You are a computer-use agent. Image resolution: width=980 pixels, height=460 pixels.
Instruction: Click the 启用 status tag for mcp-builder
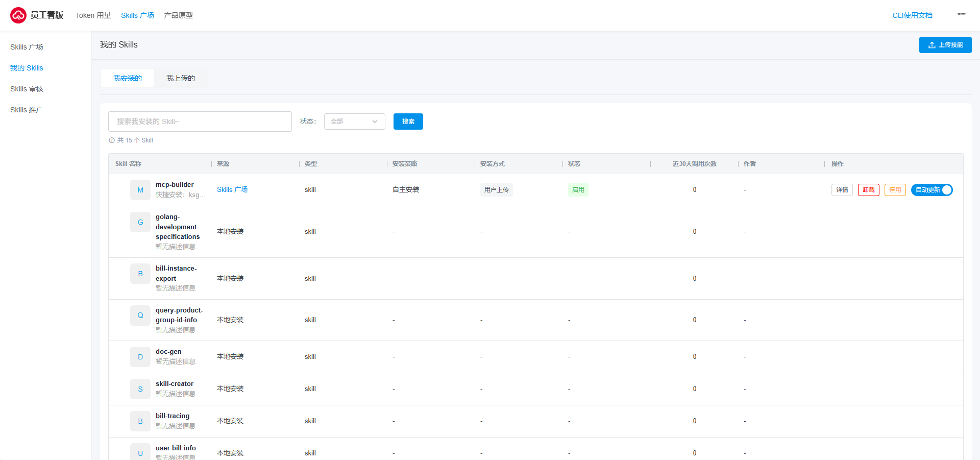click(x=578, y=190)
